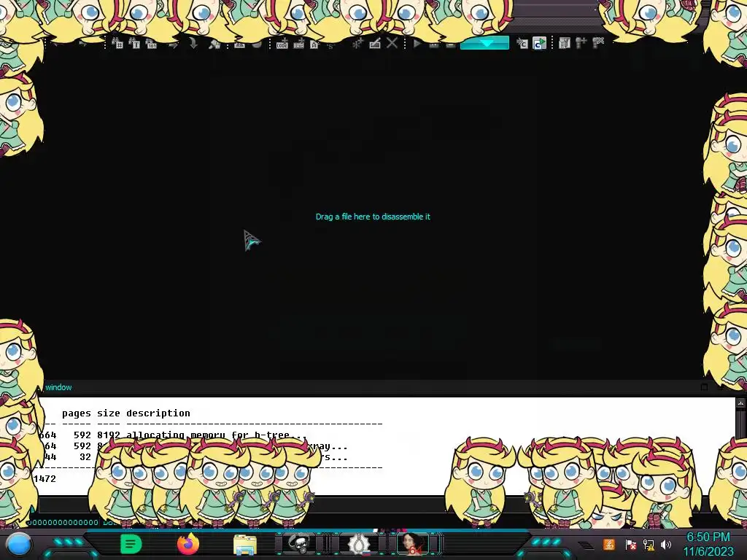Start the debugger process play button

click(x=417, y=44)
